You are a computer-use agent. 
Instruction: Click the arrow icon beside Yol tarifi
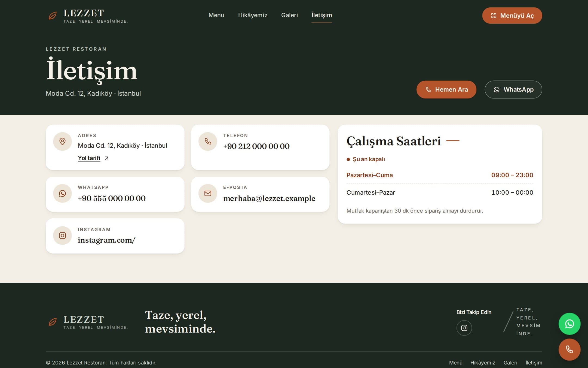tap(106, 158)
